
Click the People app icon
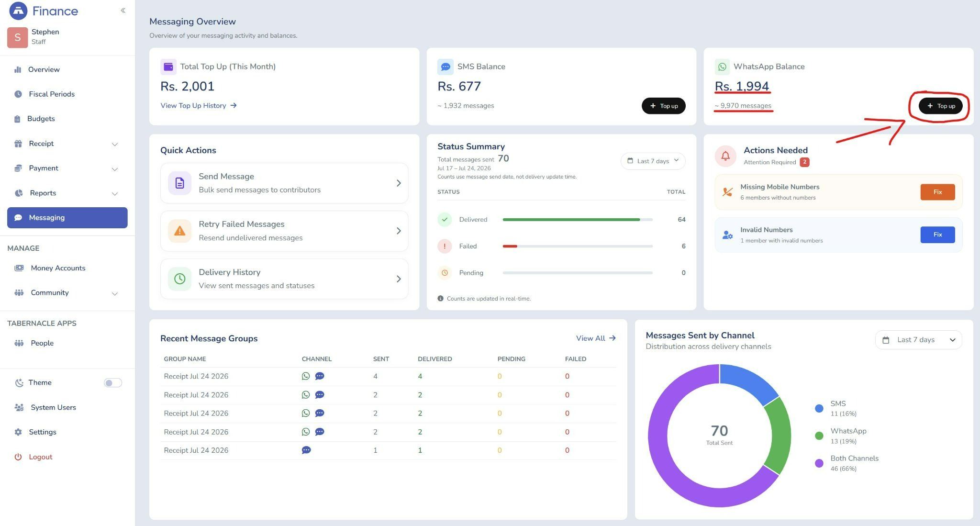(19, 343)
